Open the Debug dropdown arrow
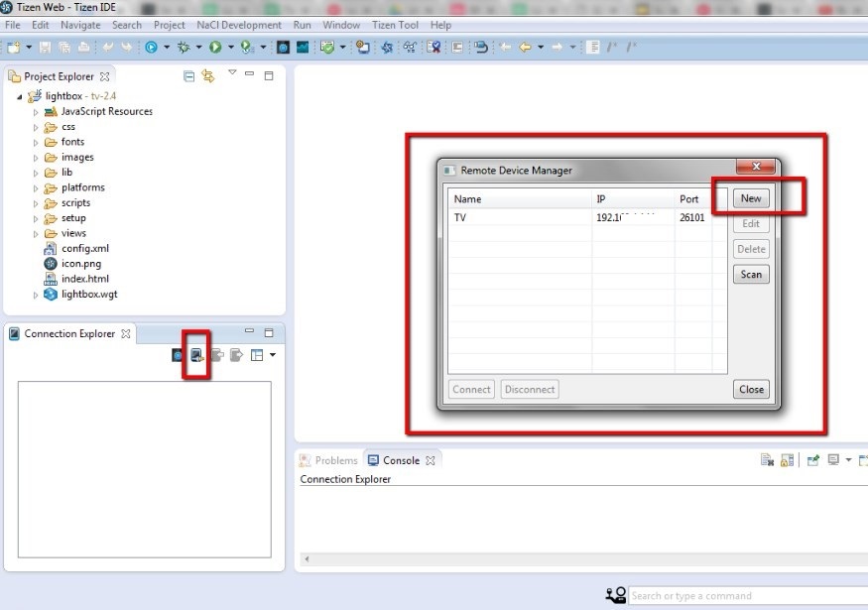This screenshot has width=868, height=610. tap(198, 47)
